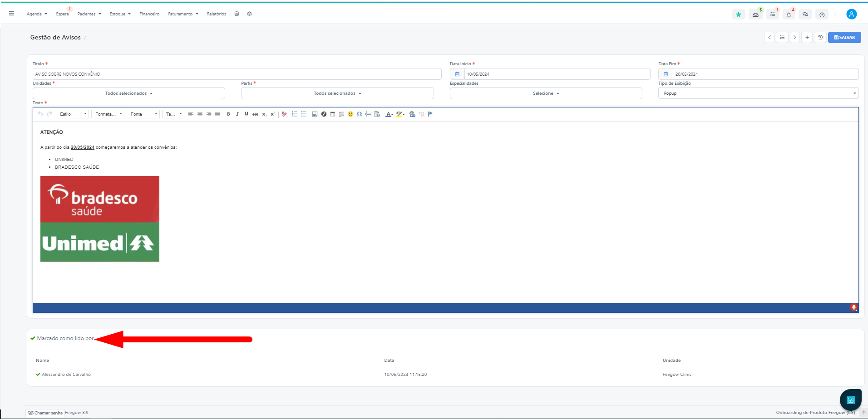Click the insert image icon
This screenshot has width=868, height=419.
pyautogui.click(x=315, y=114)
